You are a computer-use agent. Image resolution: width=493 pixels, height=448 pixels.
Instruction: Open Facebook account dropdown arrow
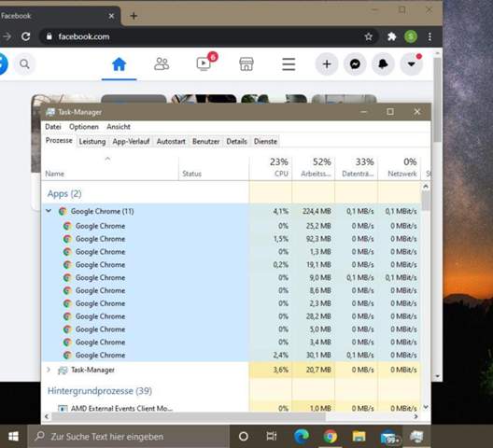pos(411,64)
